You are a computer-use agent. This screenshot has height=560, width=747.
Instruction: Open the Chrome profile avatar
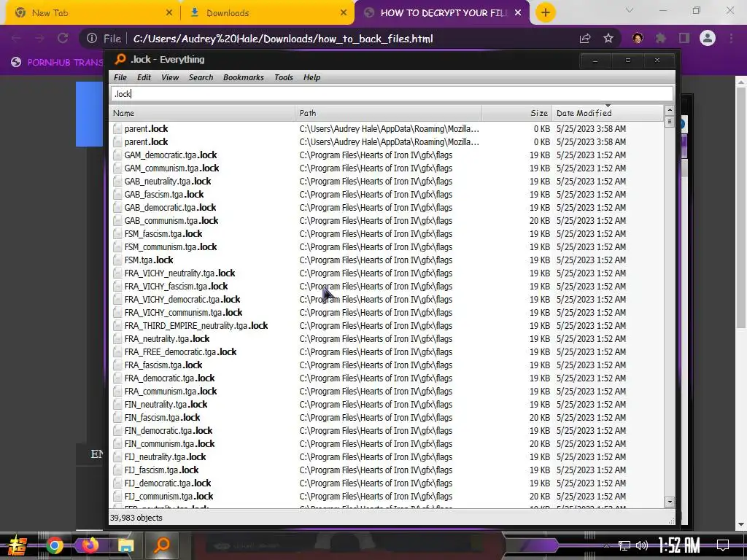pyautogui.click(x=708, y=38)
